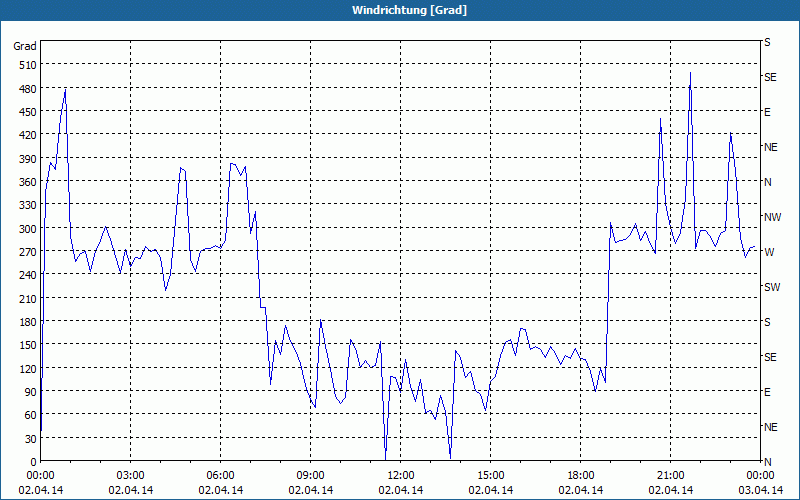The width and height of the screenshot is (800, 500).
Task: Click the 21:00 time label
Action: [x=670, y=476]
